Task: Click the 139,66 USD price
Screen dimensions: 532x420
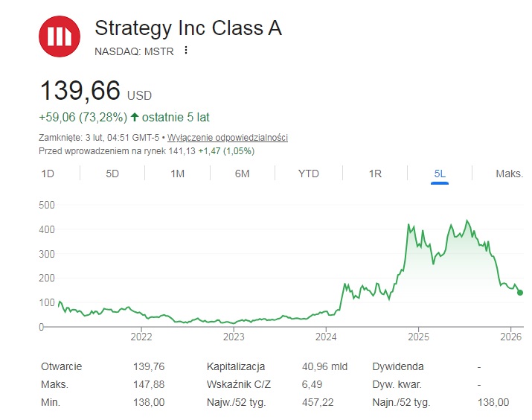Action: click(80, 91)
